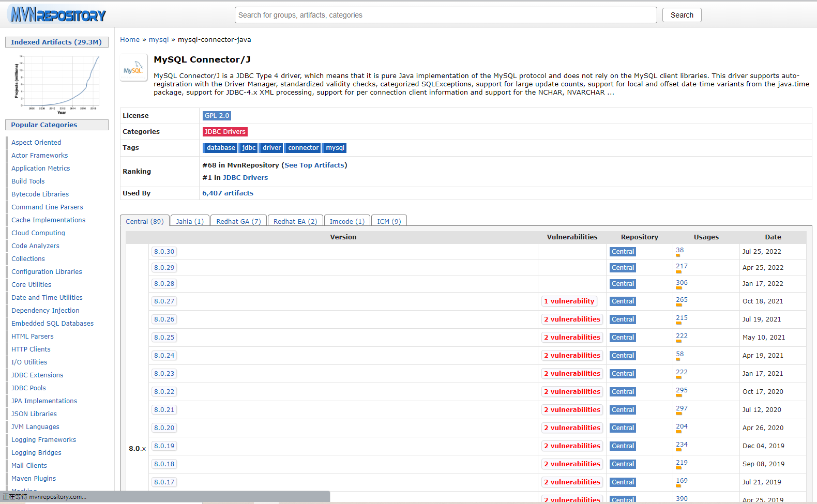Open version 8.0.28
The height and width of the screenshot is (504, 817).
(x=164, y=284)
